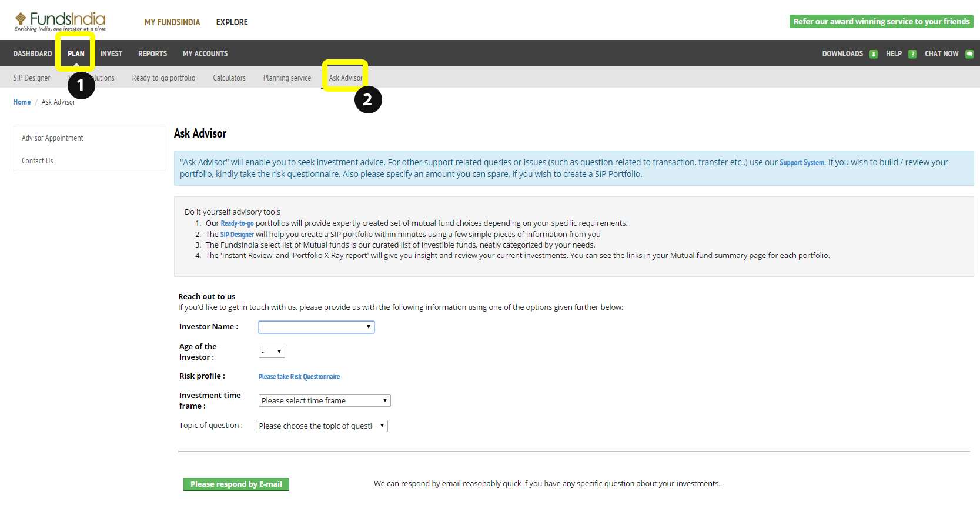Open the EXPLORE menu
This screenshot has width=980, height=505.
[232, 22]
